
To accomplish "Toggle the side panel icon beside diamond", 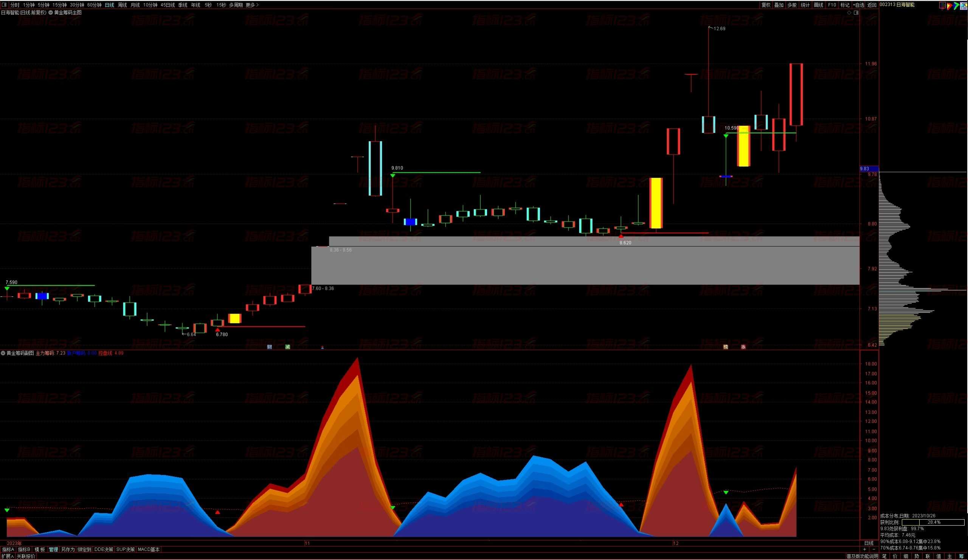I will (x=856, y=13).
